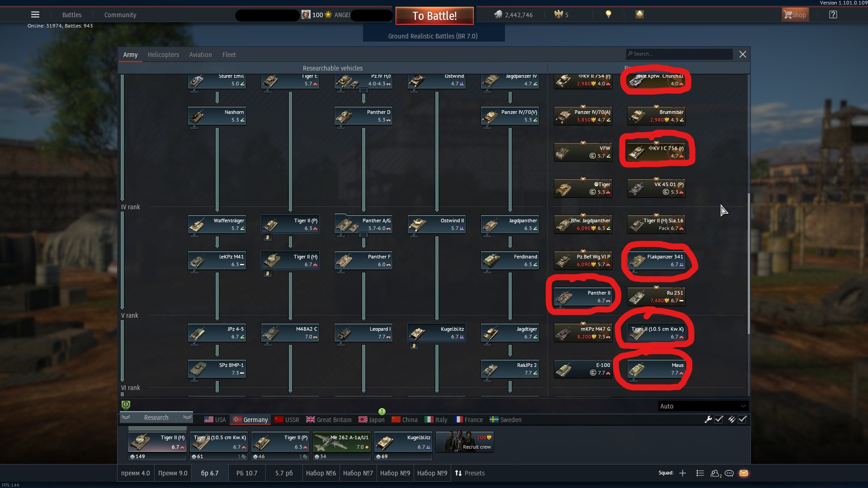Viewport: 868px width, 488px height.
Task: Click the lightbulb tips icon
Action: [x=609, y=14]
